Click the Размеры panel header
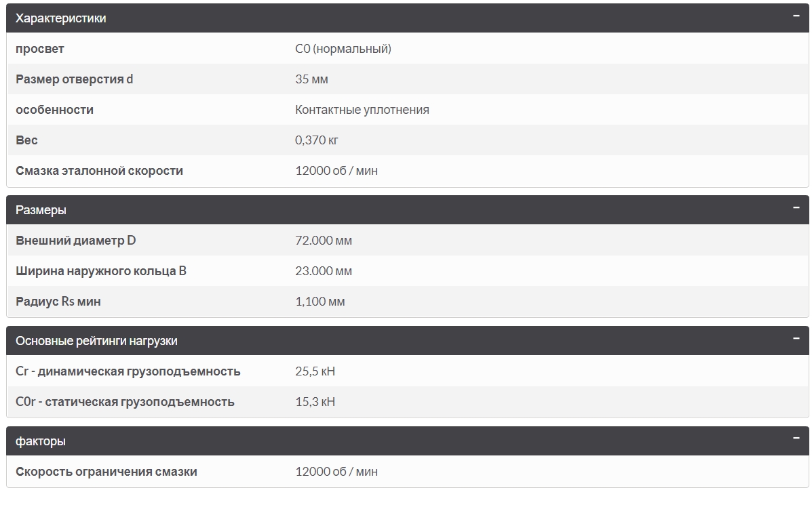The image size is (812, 530). pos(41,210)
